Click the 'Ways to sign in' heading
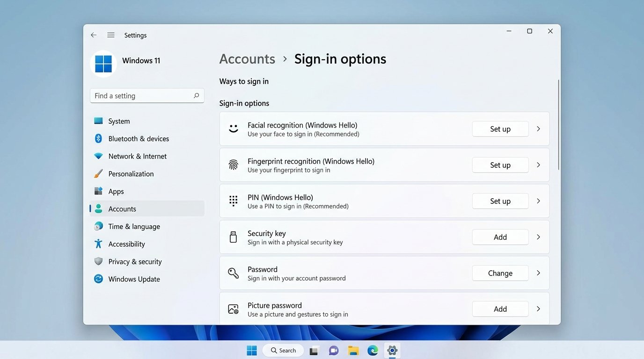644x359 pixels. tap(244, 81)
